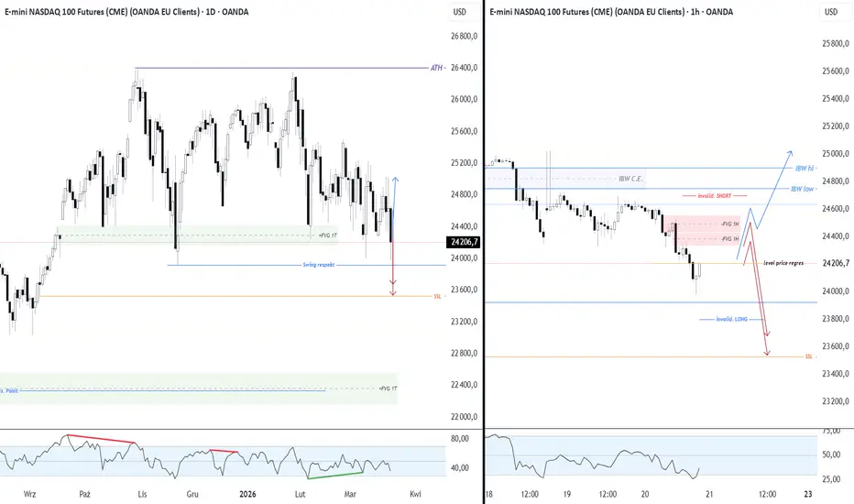Image resolution: width=854 pixels, height=504 pixels.
Task: Select the SSL label on the 1D chart
Action: tap(437, 296)
